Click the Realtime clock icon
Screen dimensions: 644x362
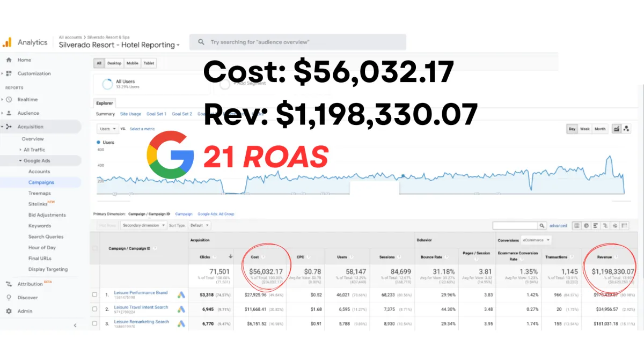click(x=9, y=99)
